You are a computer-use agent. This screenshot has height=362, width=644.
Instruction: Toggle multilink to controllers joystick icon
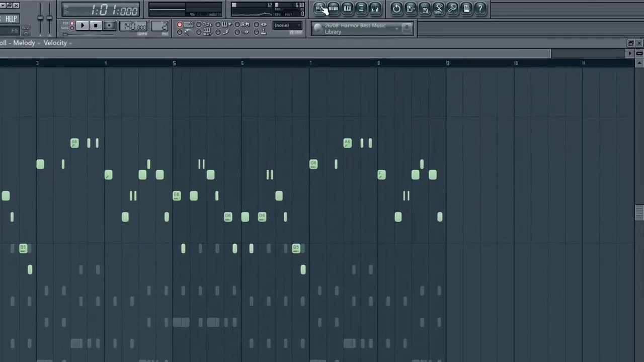261,32
